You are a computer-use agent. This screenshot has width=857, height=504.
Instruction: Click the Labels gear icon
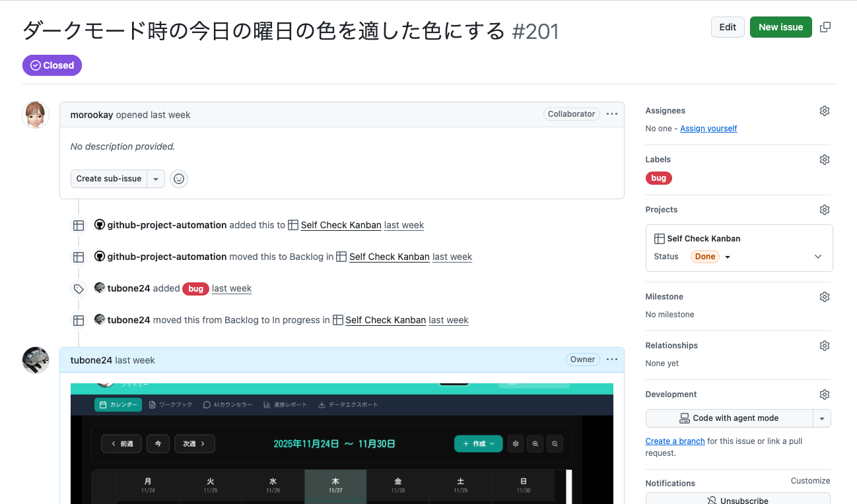coord(824,159)
